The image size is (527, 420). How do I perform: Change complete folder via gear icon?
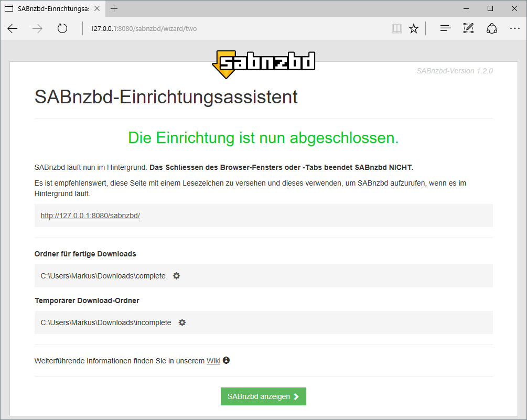coord(176,276)
